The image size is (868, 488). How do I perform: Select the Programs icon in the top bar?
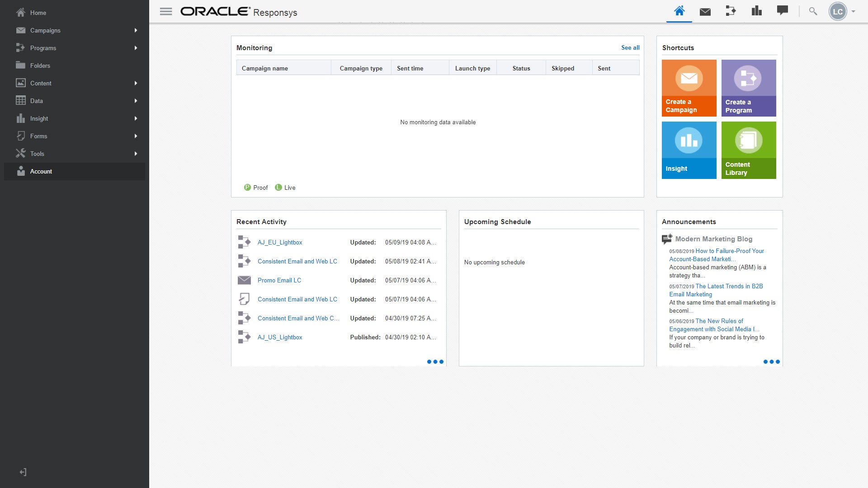tap(731, 11)
